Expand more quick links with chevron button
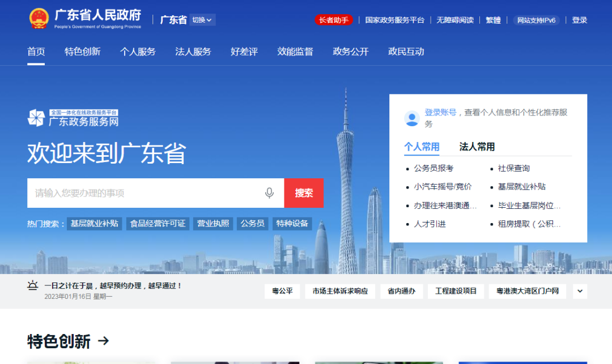The height and width of the screenshot is (364, 612). pyautogui.click(x=580, y=291)
